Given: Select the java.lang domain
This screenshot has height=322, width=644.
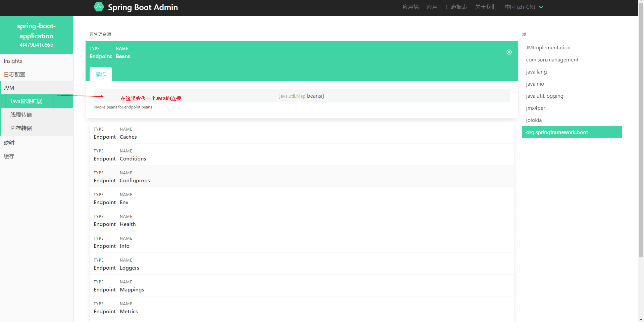Looking at the screenshot, I should pos(536,72).
